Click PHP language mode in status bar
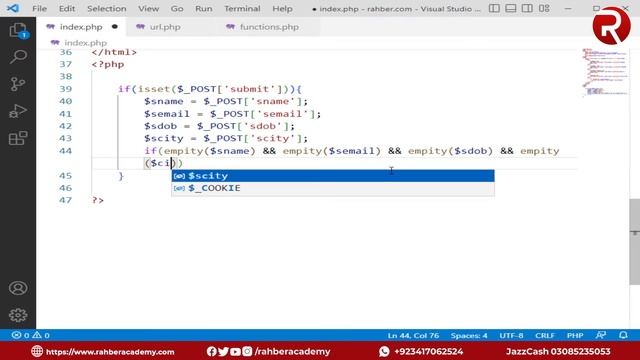 click(575, 336)
